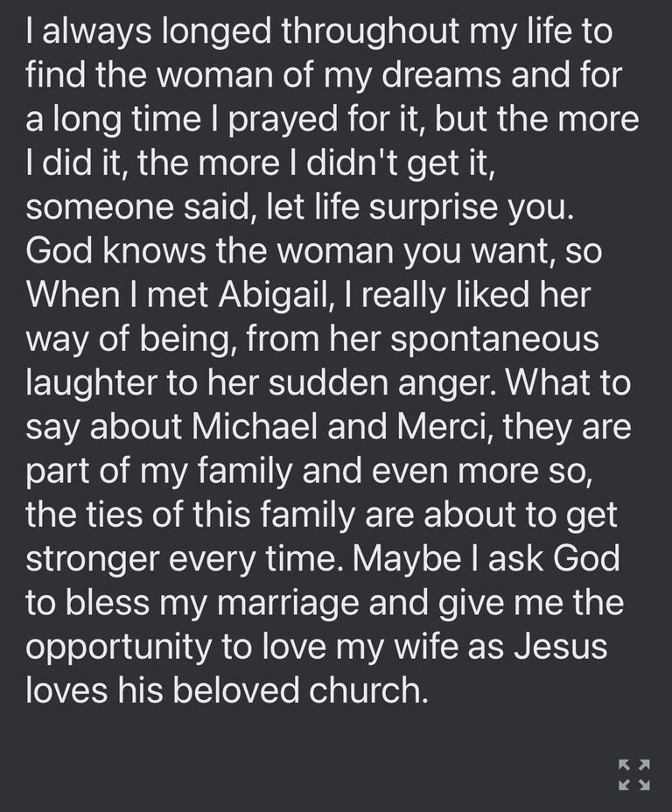Click the word "Jesus" in the text
The image size is (672, 812).
point(561,647)
